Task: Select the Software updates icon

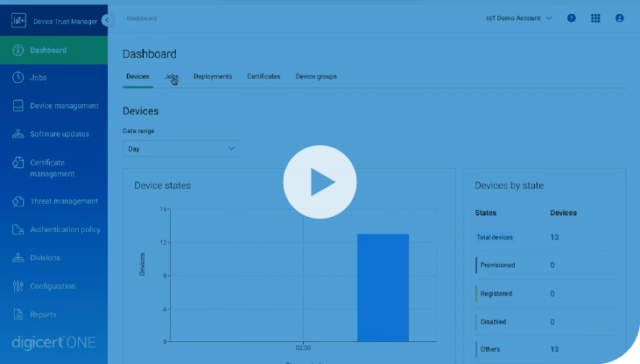Action: tap(18, 134)
